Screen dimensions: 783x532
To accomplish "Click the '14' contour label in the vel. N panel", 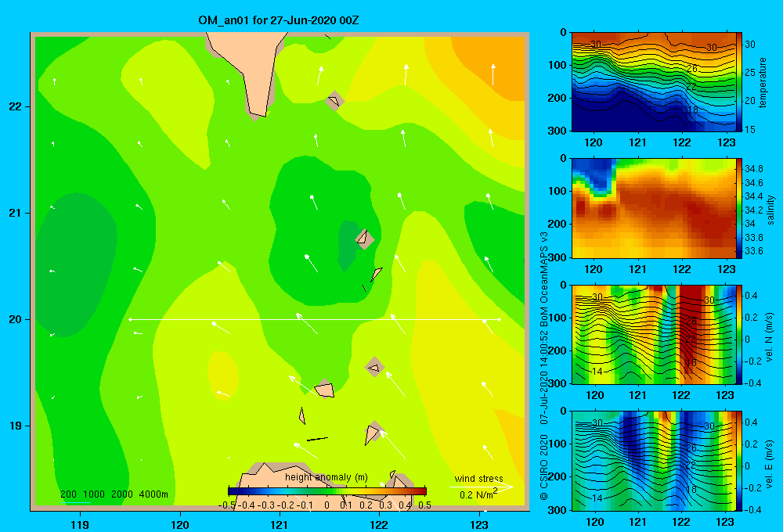I will [x=597, y=372].
